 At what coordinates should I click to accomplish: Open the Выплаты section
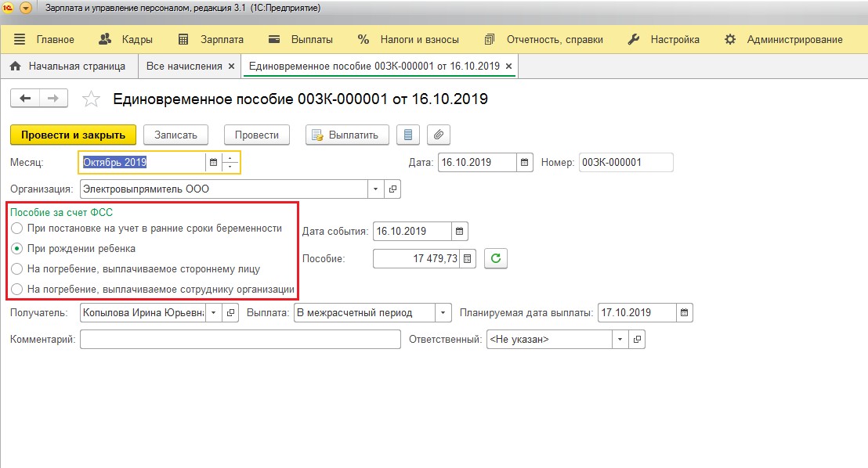pos(301,39)
